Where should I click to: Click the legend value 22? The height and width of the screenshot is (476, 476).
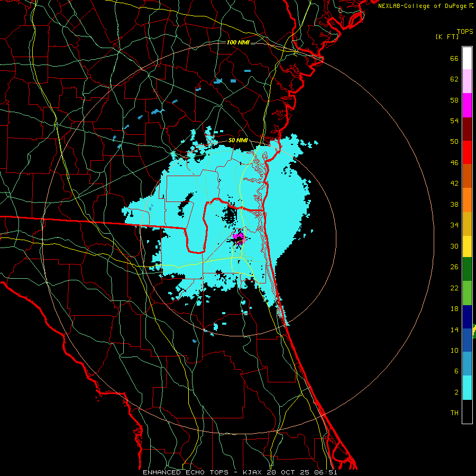coord(454,288)
